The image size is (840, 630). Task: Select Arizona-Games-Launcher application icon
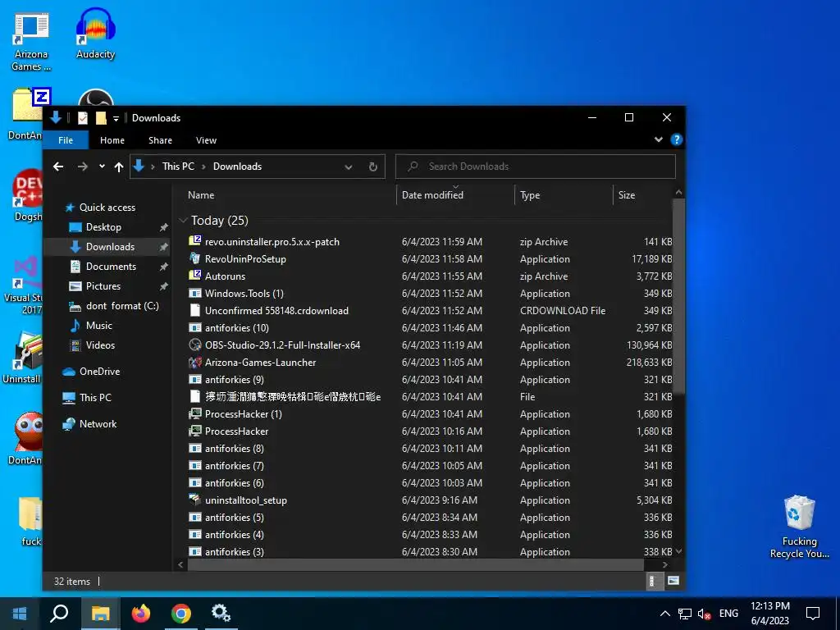coord(195,362)
